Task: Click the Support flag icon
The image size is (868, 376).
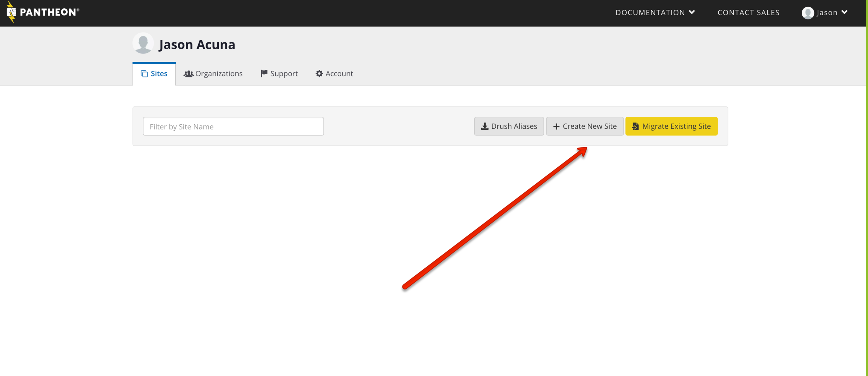Action: click(x=264, y=73)
